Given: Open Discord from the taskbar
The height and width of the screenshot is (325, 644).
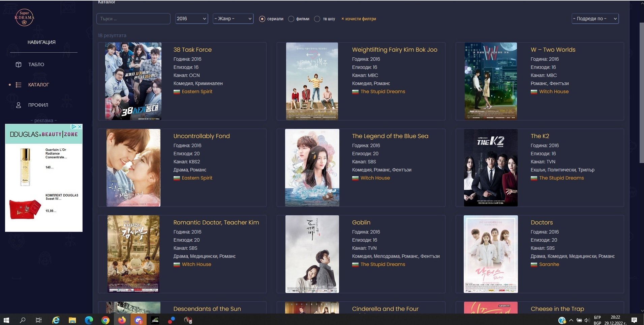Looking at the screenshot, I should click(138, 320).
